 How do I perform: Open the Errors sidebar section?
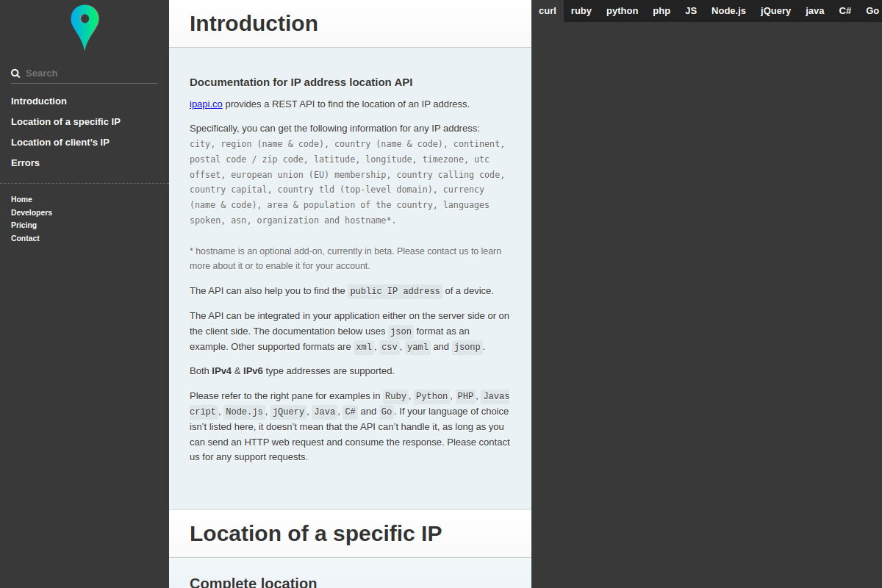(25, 163)
